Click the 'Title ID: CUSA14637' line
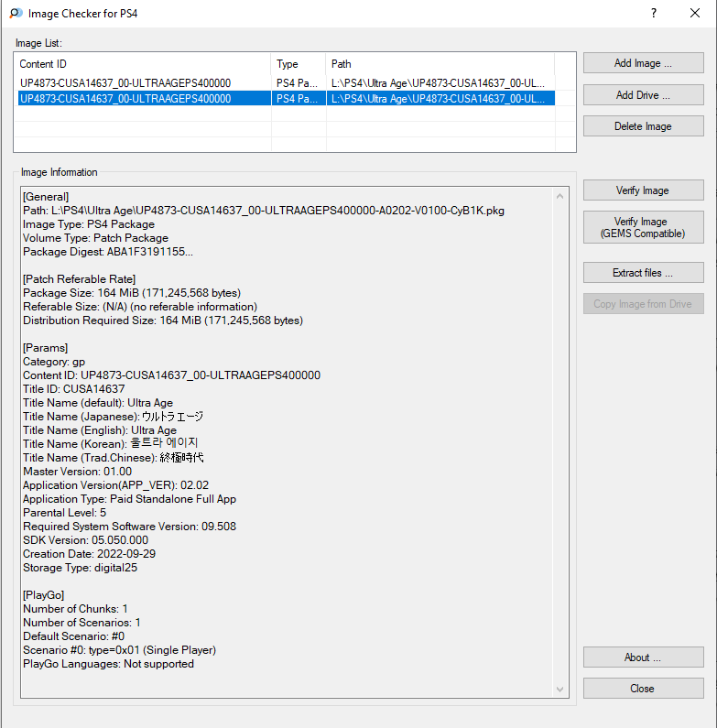 (x=74, y=389)
